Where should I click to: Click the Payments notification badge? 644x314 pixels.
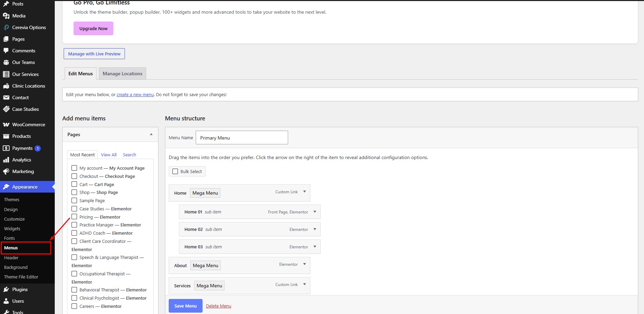point(38,148)
